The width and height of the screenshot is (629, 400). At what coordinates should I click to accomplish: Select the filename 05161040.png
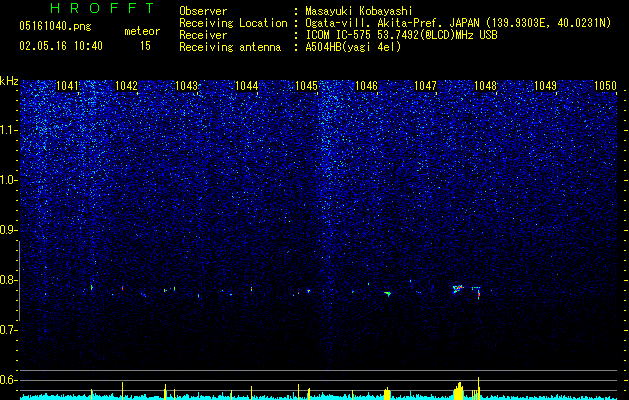[55, 27]
